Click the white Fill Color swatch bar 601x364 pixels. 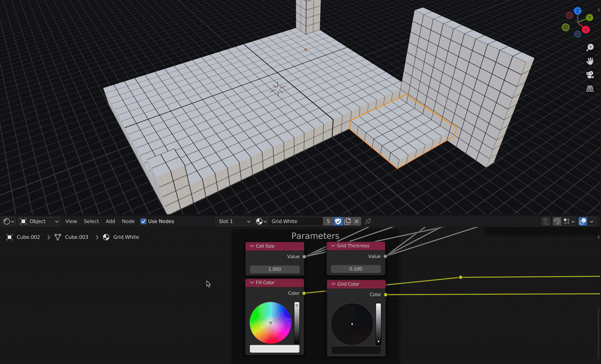tap(274, 348)
